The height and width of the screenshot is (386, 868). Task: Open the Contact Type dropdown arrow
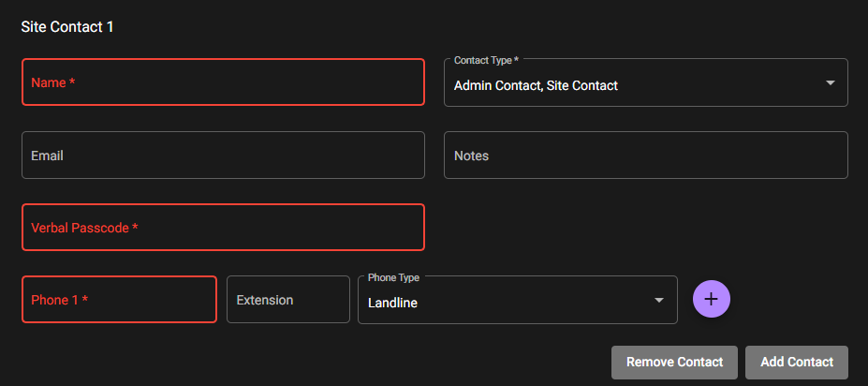click(830, 83)
